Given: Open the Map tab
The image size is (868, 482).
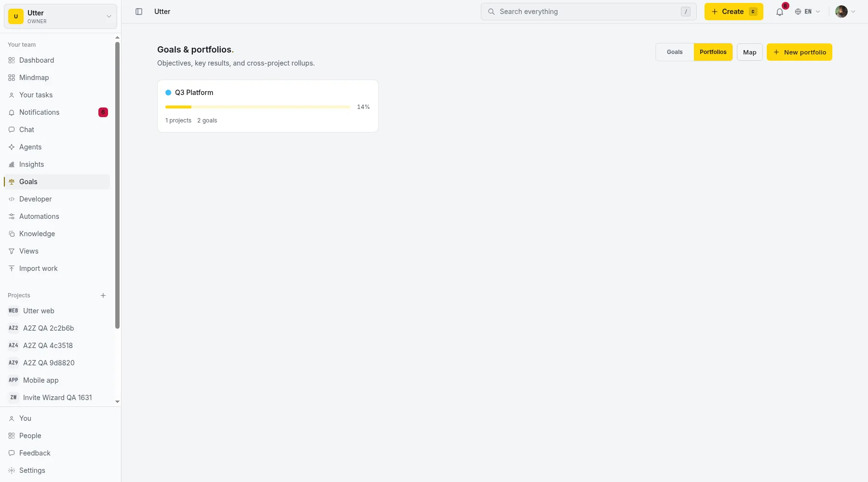Looking at the screenshot, I should pyautogui.click(x=749, y=52).
